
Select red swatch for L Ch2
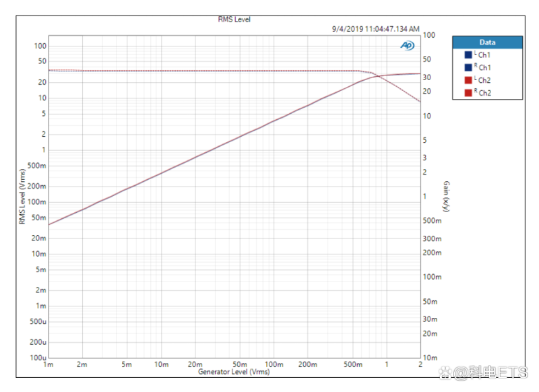[468, 80]
